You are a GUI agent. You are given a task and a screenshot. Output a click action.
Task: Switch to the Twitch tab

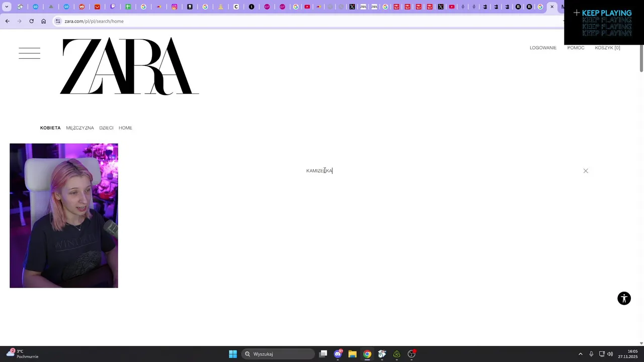click(x=113, y=7)
